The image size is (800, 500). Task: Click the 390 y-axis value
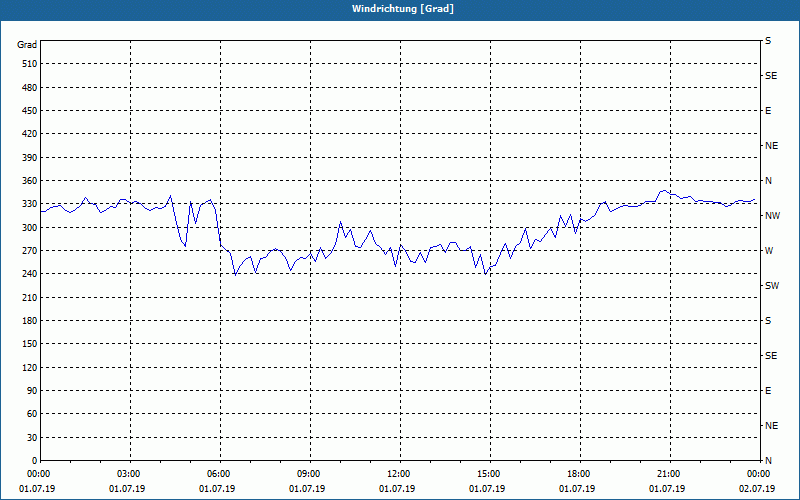pos(30,158)
